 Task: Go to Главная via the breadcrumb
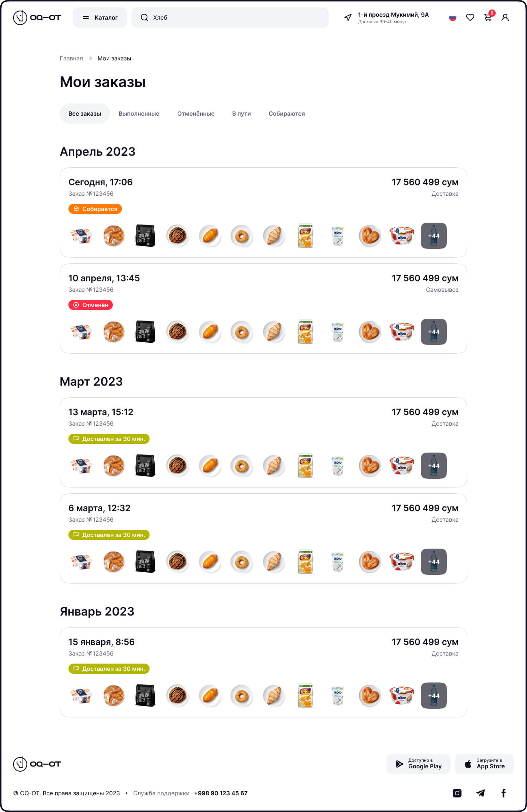click(x=71, y=59)
